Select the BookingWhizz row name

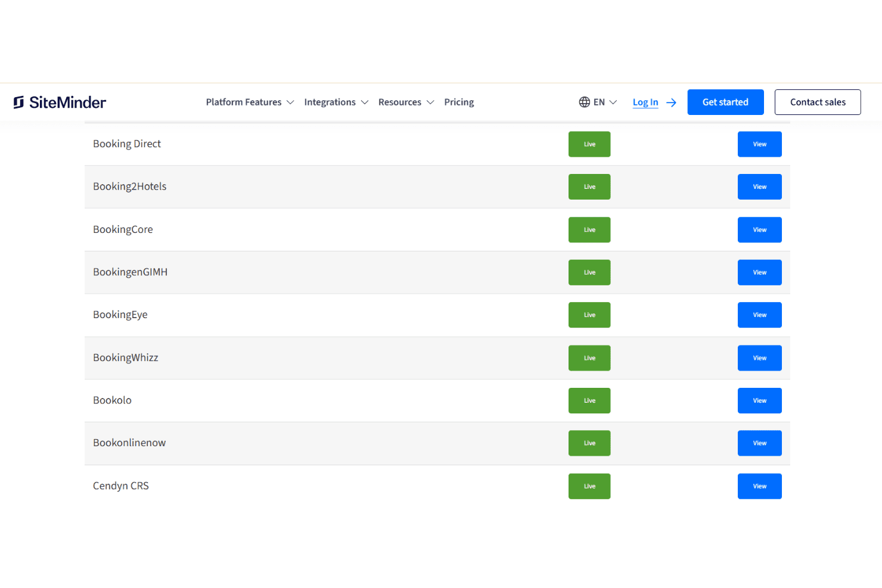pos(126,357)
